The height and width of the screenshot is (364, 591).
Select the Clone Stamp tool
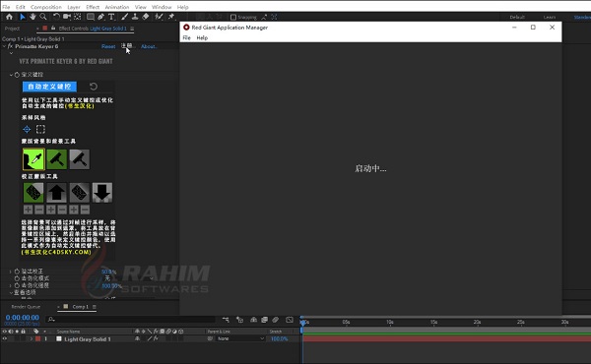tap(135, 17)
